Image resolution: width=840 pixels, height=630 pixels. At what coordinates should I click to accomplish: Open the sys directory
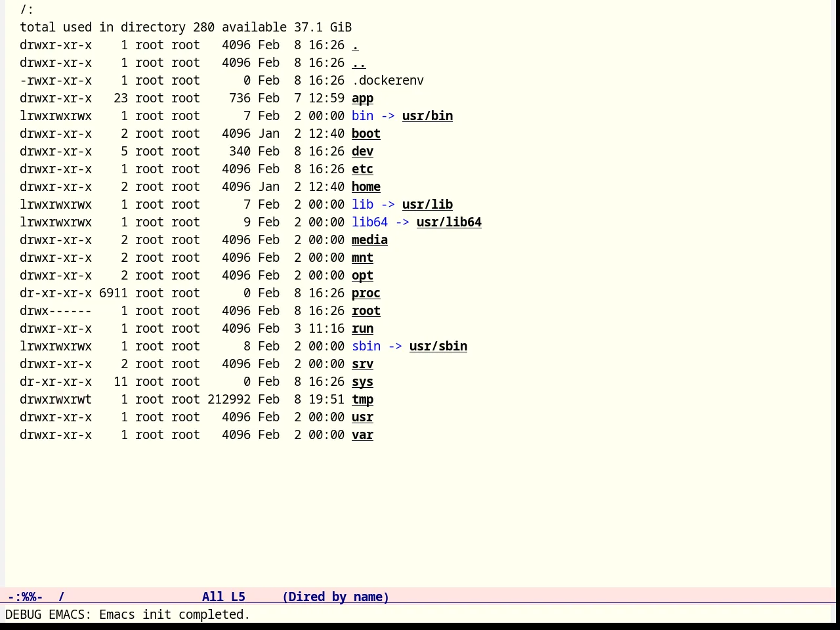(x=362, y=382)
